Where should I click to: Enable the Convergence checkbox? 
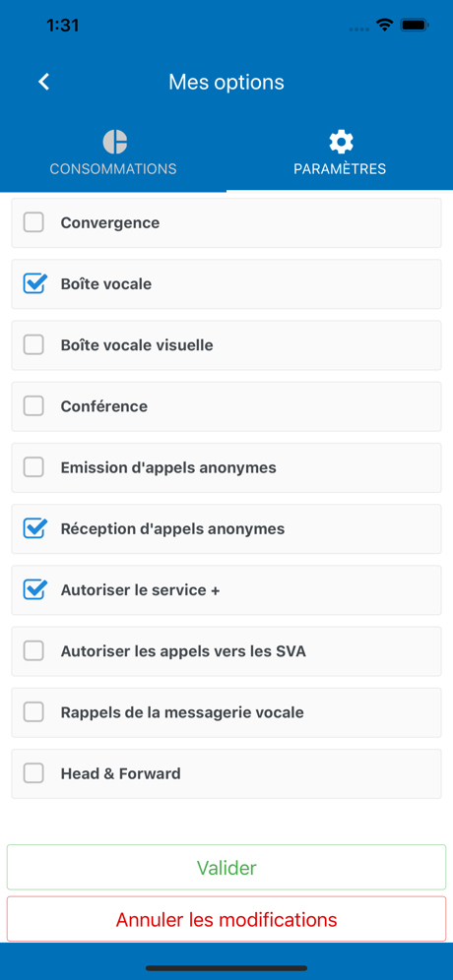tap(33, 222)
